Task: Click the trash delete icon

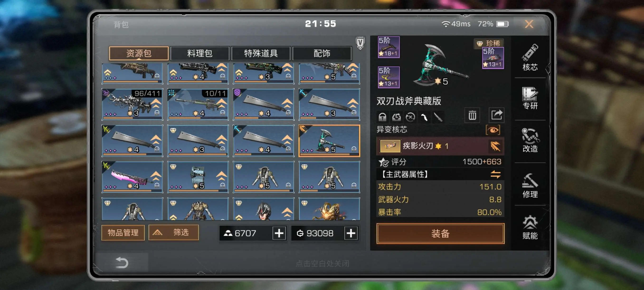Action: [472, 115]
